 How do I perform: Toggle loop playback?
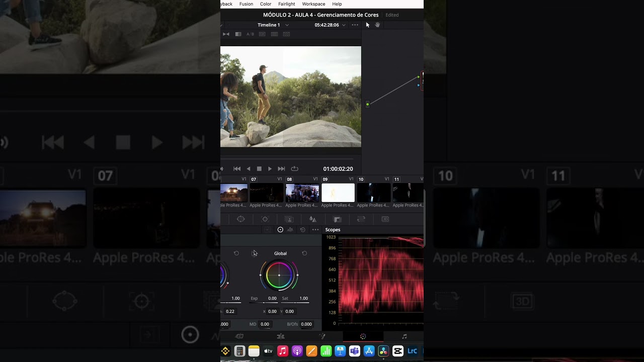click(295, 169)
